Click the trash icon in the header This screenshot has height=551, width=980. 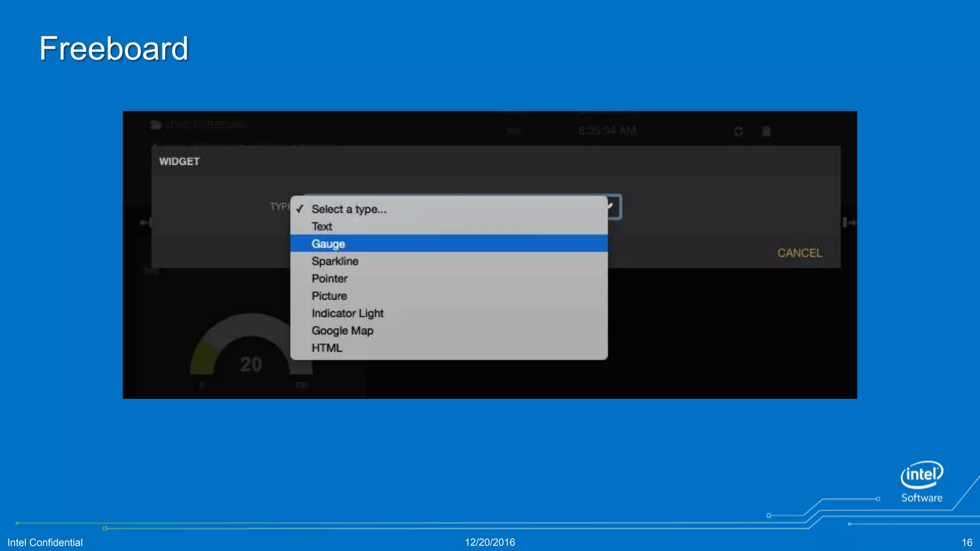pyautogui.click(x=766, y=131)
